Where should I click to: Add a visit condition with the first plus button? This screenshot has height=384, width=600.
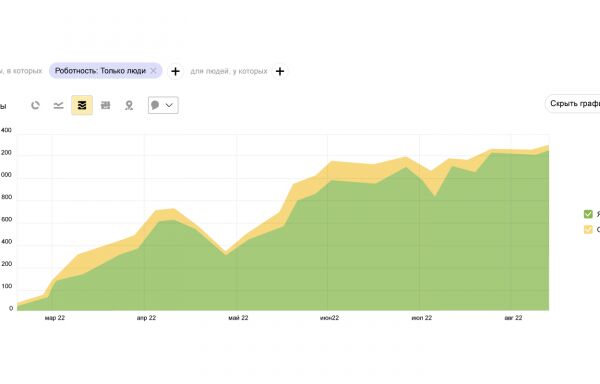tap(175, 72)
